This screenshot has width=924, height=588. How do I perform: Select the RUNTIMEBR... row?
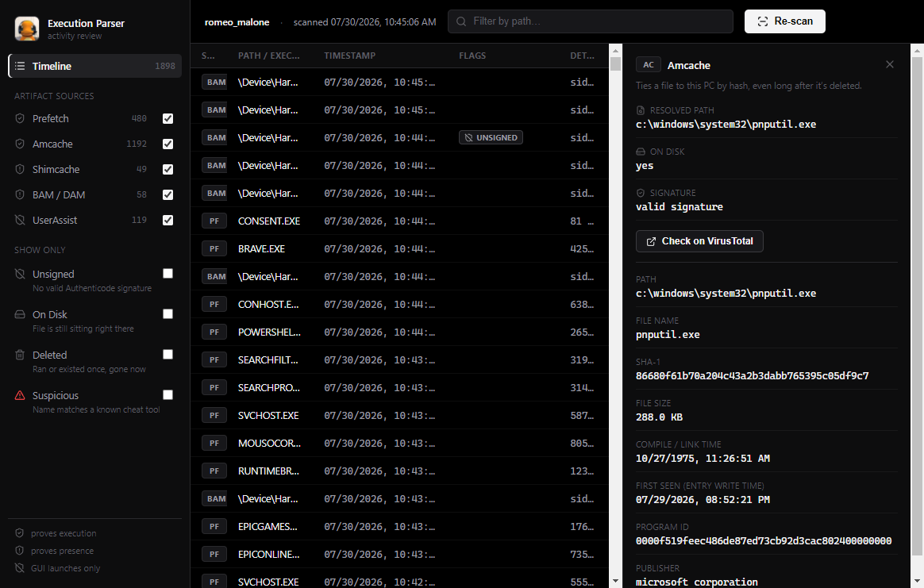399,471
